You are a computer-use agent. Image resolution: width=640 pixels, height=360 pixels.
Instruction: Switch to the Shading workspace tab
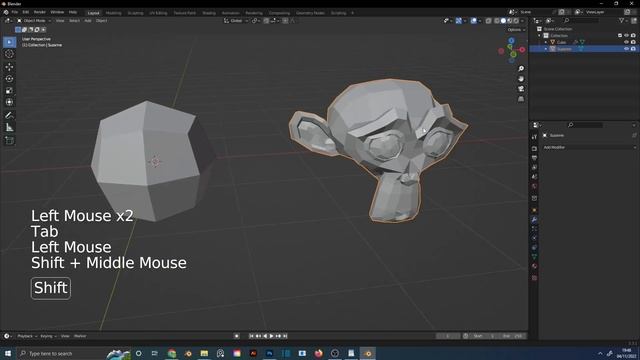coord(209,13)
